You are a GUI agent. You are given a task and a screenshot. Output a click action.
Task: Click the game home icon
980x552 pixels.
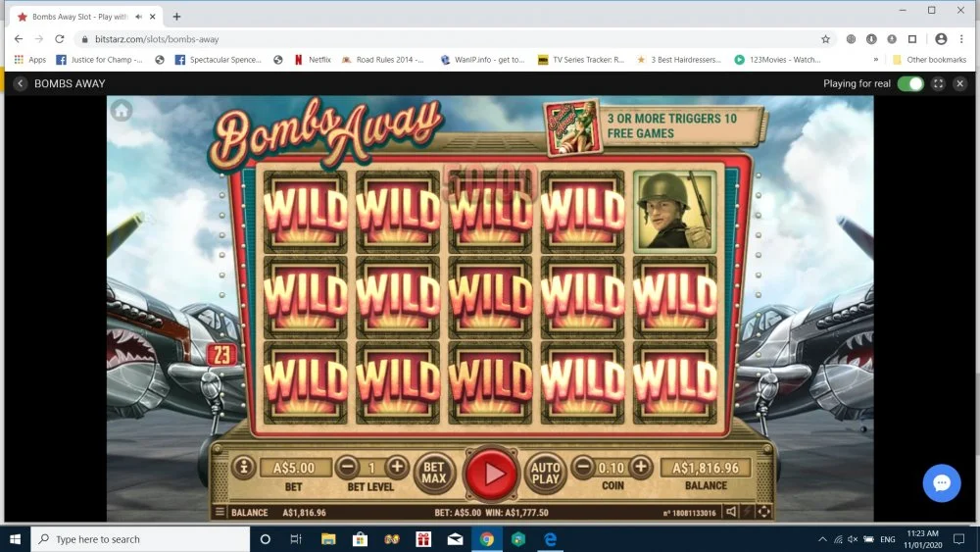[122, 111]
